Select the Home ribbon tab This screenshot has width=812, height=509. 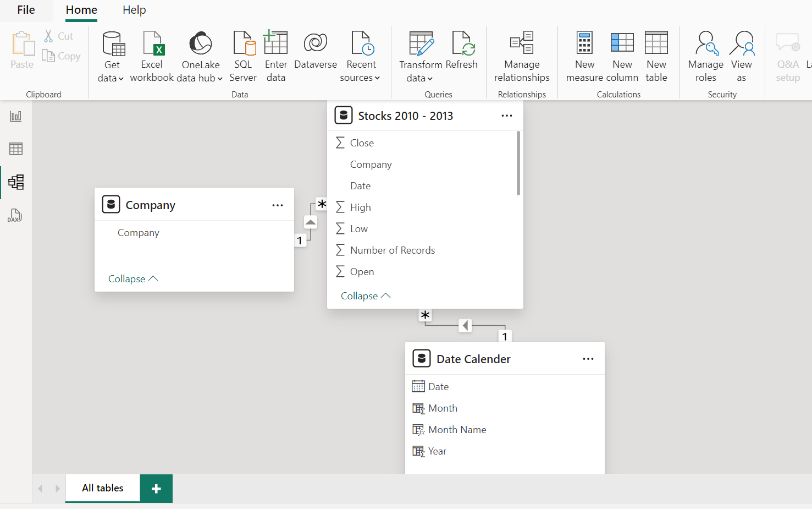point(81,10)
